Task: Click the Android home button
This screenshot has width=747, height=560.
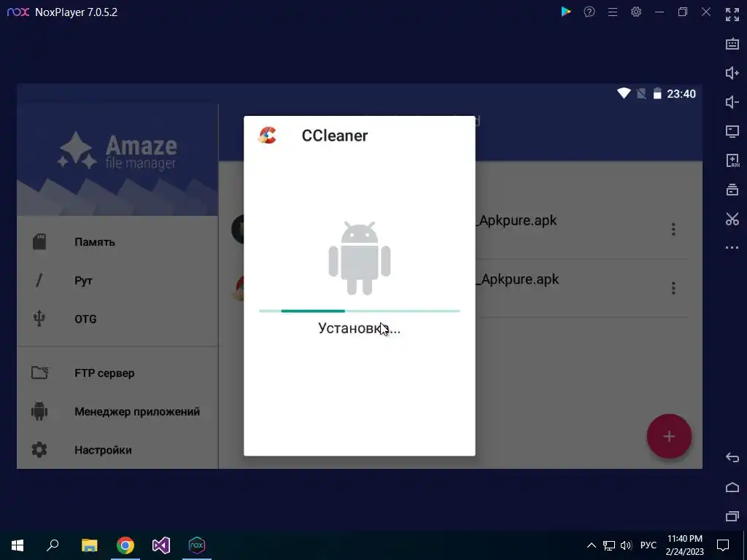Action: [732, 487]
